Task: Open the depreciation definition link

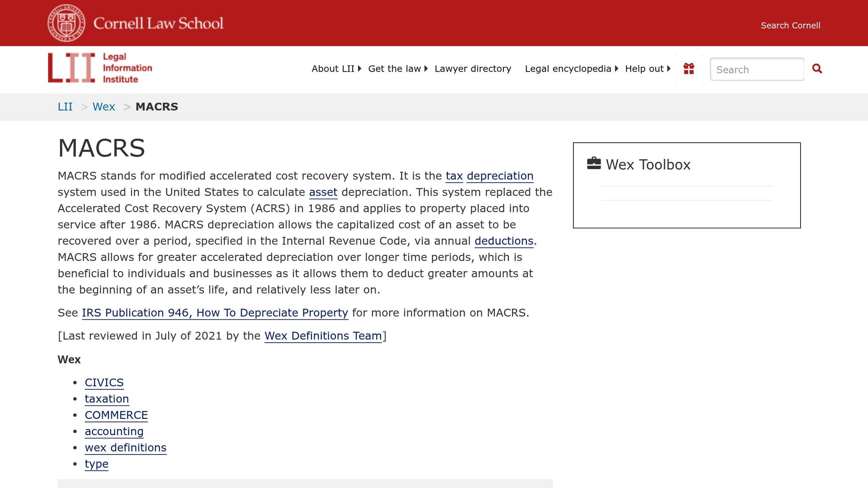Action: pos(500,176)
